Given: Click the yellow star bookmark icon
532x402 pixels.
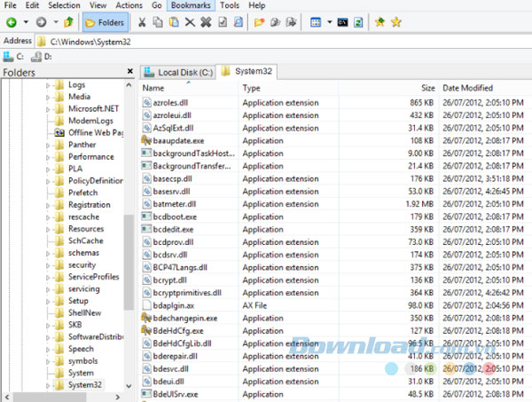Looking at the screenshot, I should (396, 21).
